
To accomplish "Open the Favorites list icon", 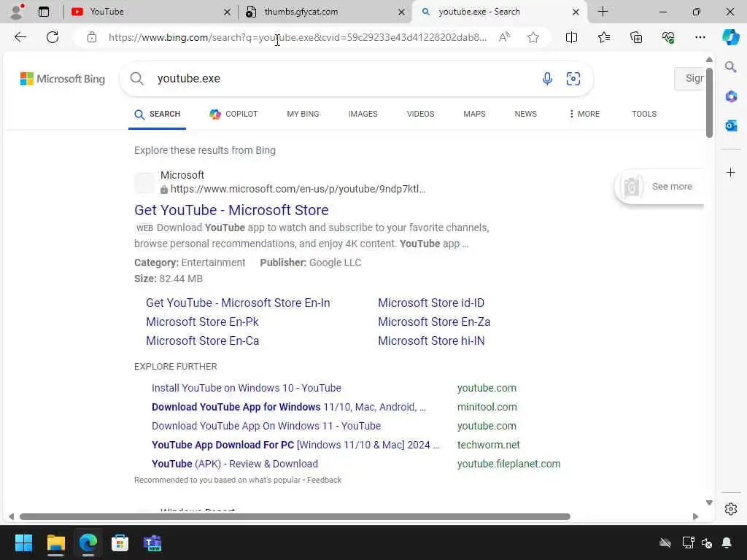I will tap(603, 37).
